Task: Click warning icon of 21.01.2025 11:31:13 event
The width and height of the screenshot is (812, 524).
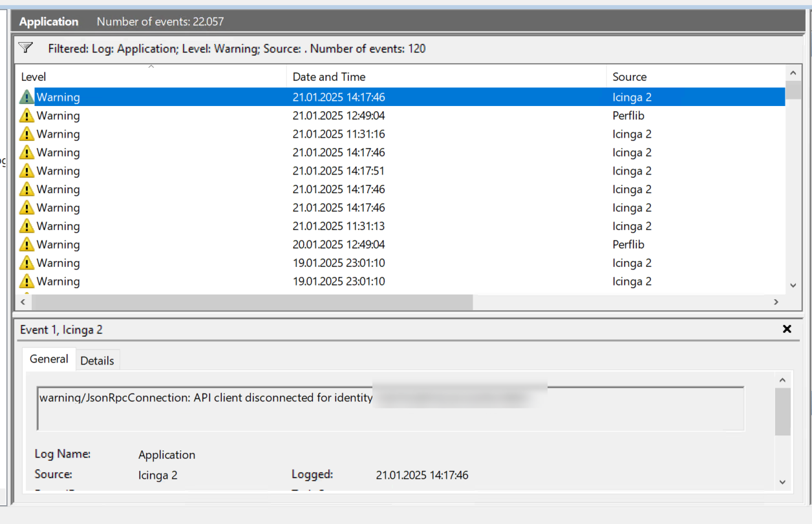Action: [27, 226]
